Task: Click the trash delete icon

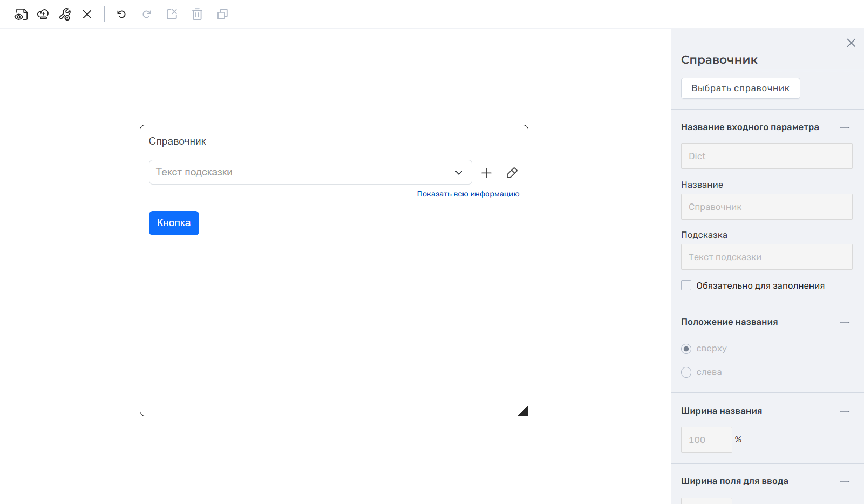Action: [x=197, y=15]
